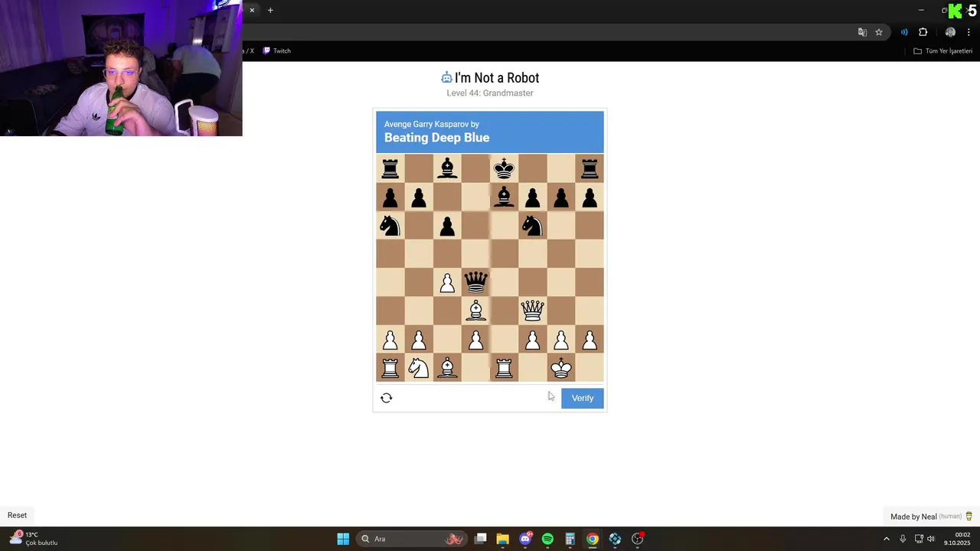Open the weather widget showing 13°C
Screen dimensions: 980x551
[x=32, y=539]
